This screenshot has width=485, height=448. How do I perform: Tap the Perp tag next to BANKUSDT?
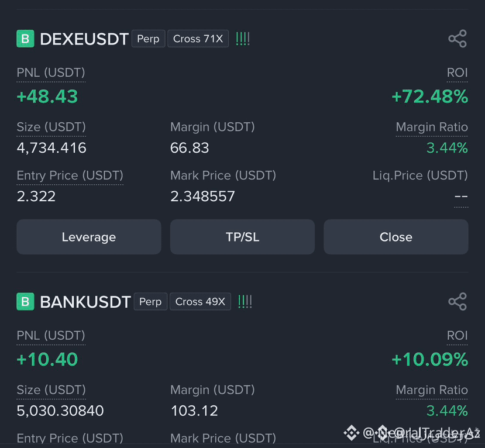click(150, 301)
